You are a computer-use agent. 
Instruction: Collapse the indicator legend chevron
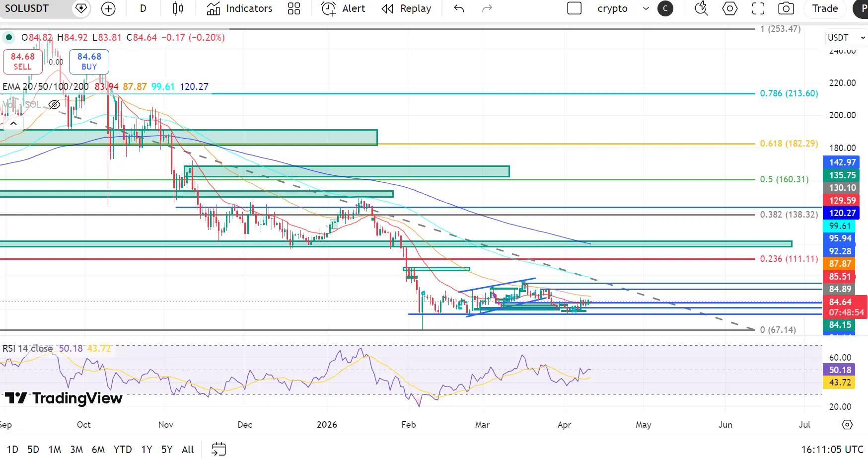click(x=13, y=123)
